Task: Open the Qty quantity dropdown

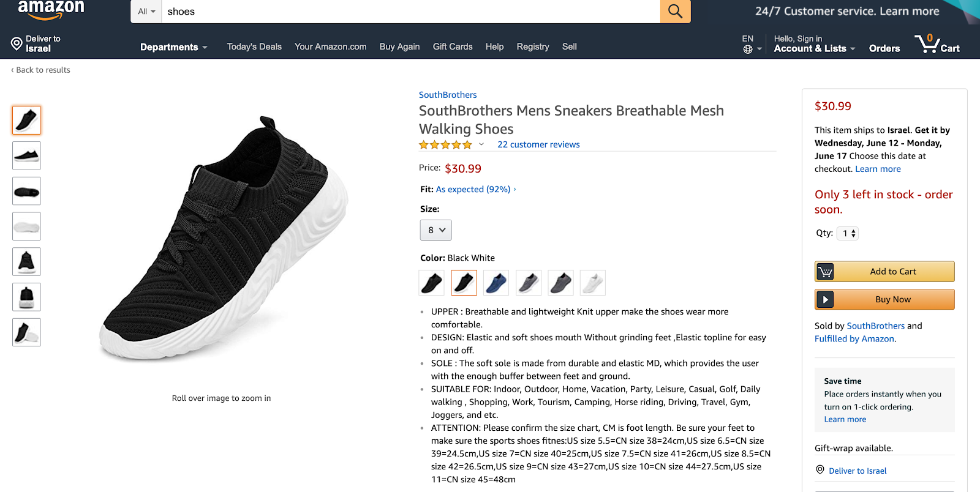Action: [x=848, y=233]
